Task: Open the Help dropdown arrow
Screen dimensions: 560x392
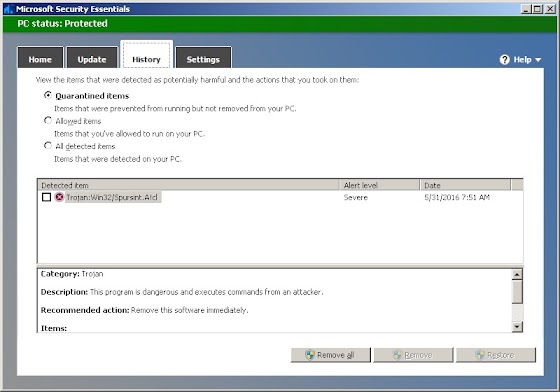Action: pyautogui.click(x=538, y=60)
